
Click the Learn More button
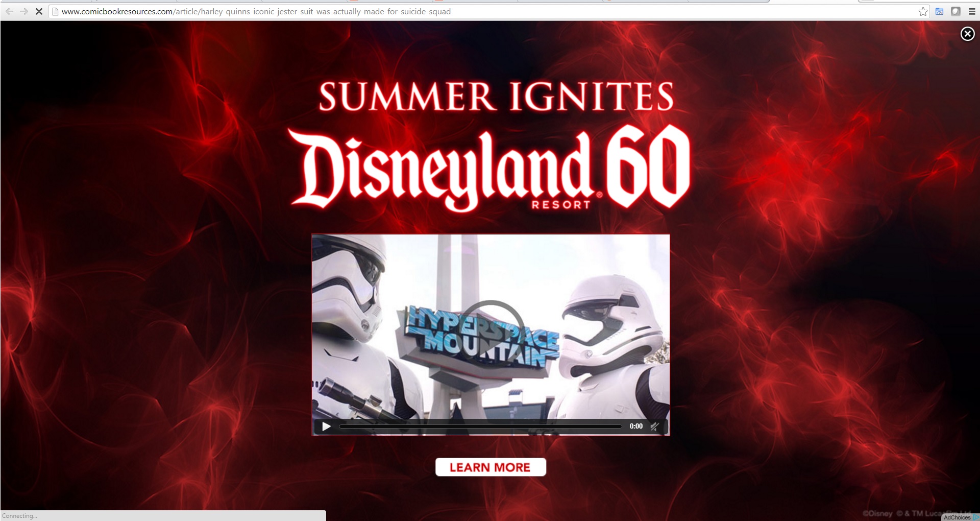point(491,467)
